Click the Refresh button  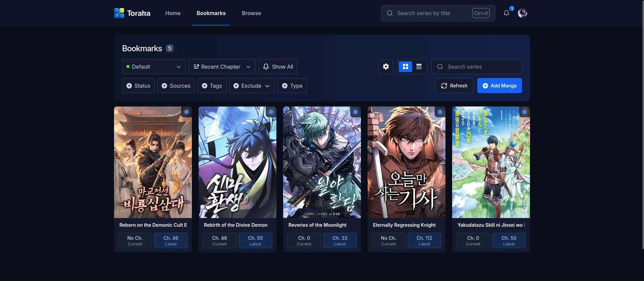tap(454, 86)
